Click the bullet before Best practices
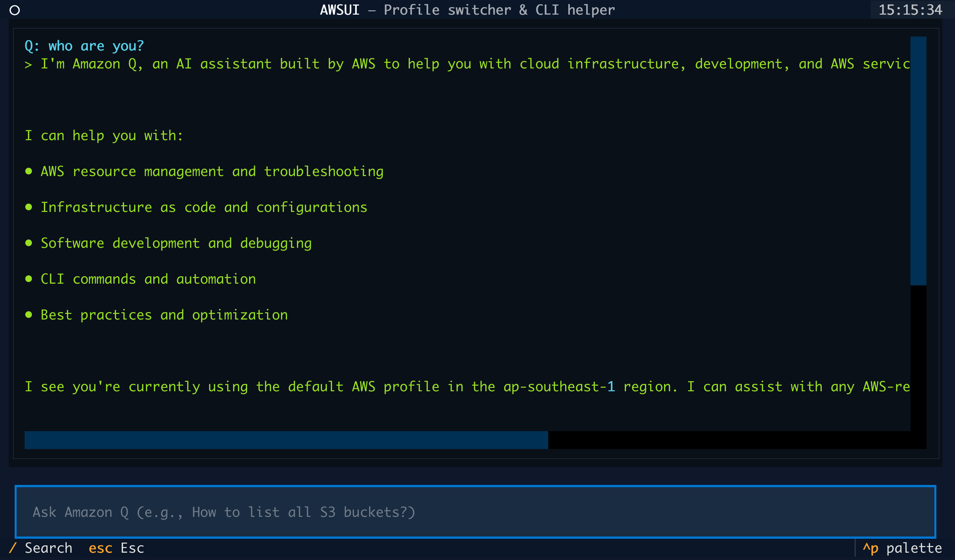Viewport: 955px width, 560px height. click(x=28, y=315)
